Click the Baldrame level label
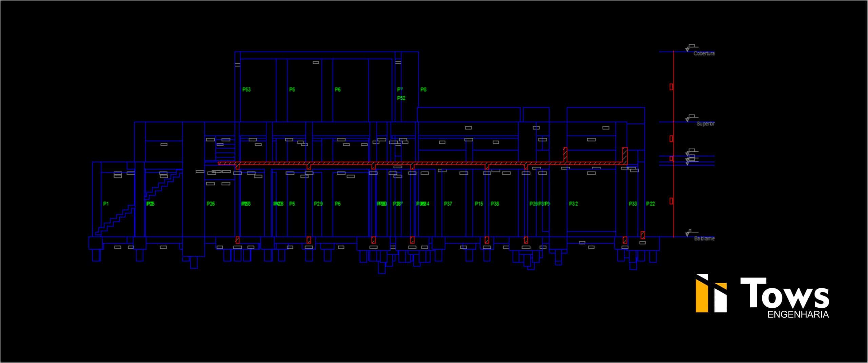 [x=704, y=238]
